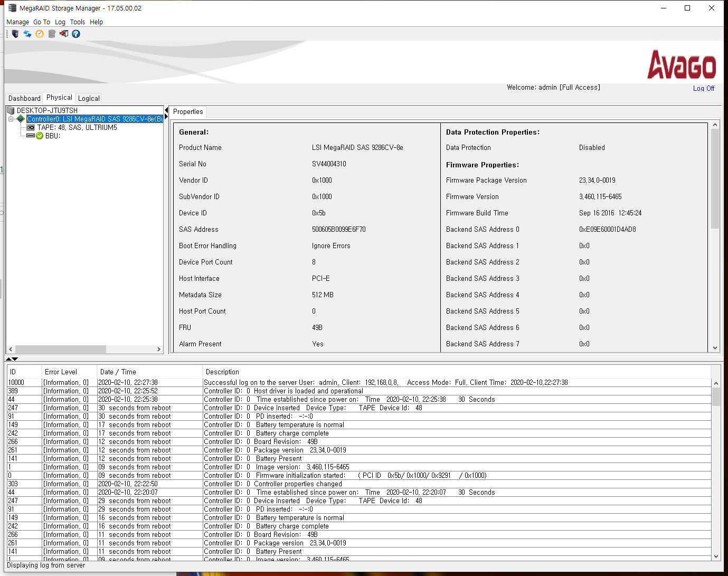Open help via the blue question mark icon
The image size is (728, 576).
(76, 34)
